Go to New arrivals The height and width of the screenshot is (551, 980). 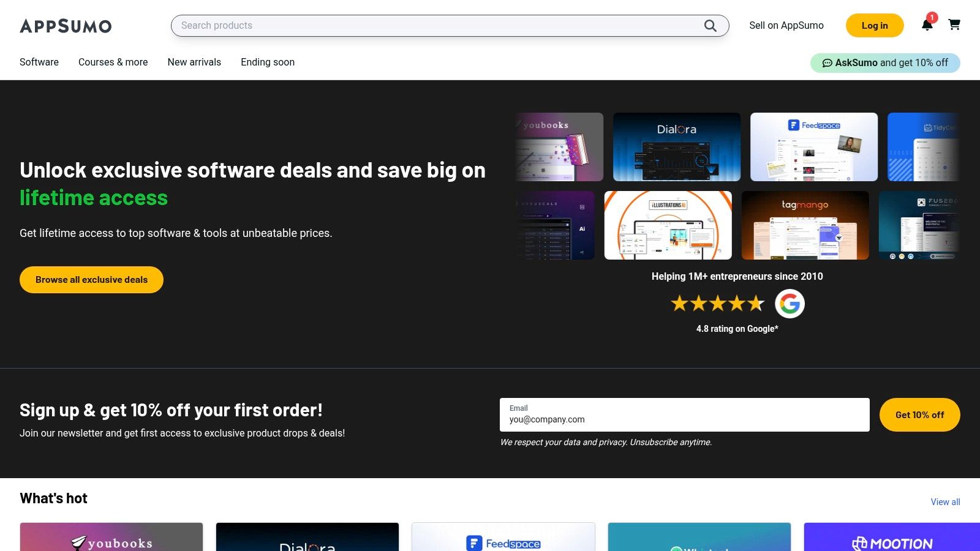(x=194, y=62)
